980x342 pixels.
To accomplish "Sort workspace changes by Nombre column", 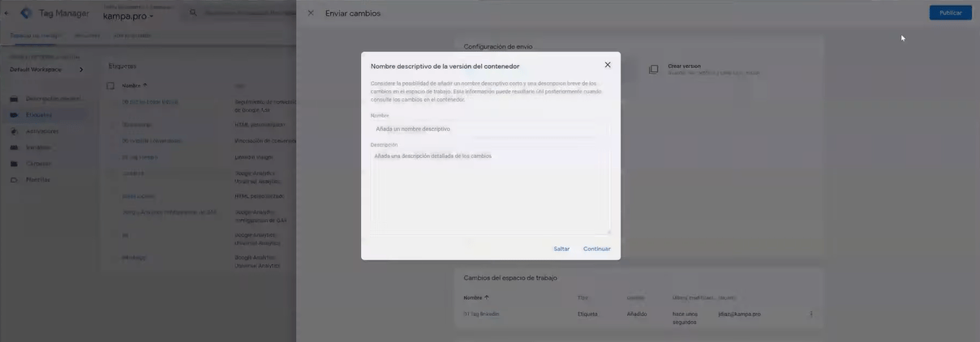I will tap(475, 297).
